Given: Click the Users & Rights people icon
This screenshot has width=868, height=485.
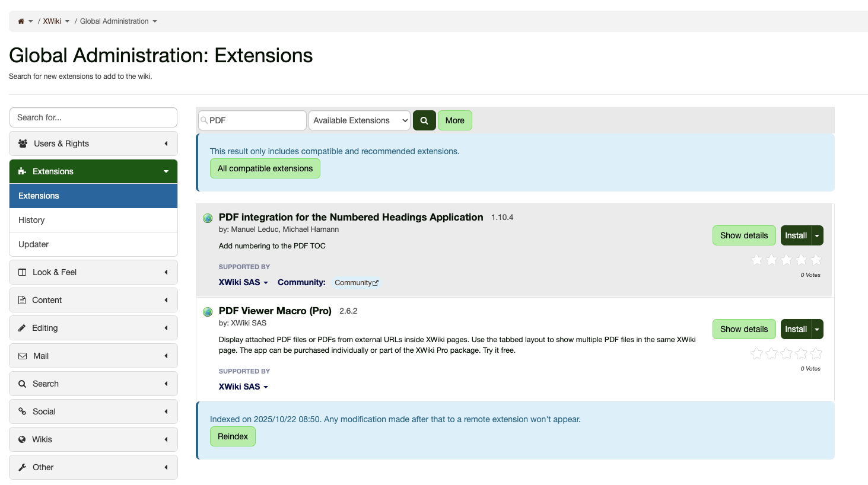Looking at the screenshot, I should tap(23, 143).
